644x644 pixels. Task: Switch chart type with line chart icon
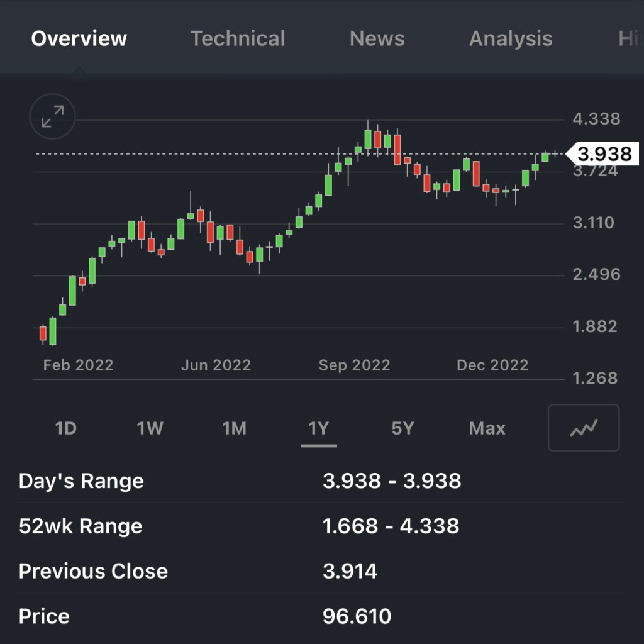(x=584, y=428)
